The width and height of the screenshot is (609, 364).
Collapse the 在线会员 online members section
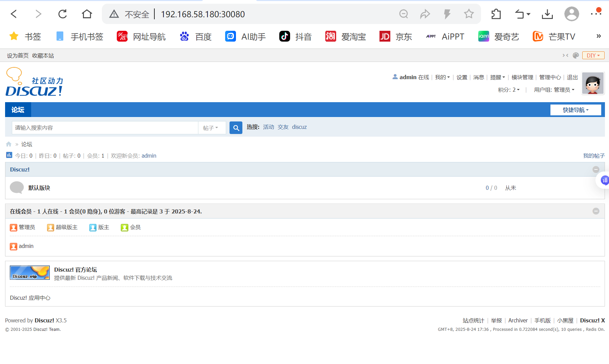[596, 211]
